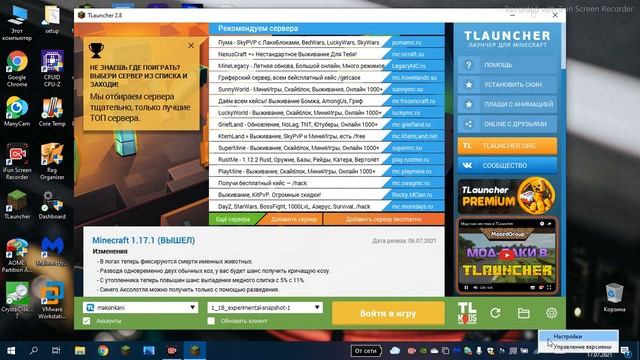Click the refresh versions icon
Screen dimensions: 640x360
pyautogui.click(x=496, y=313)
